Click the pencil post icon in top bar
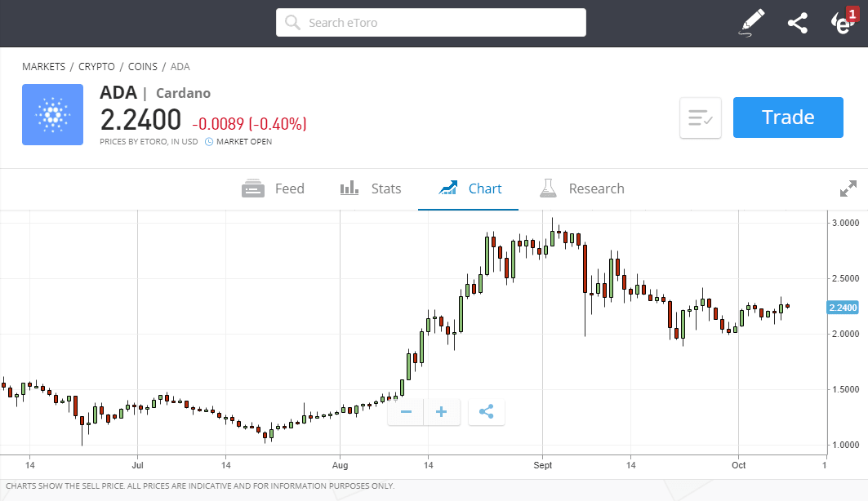 point(751,22)
